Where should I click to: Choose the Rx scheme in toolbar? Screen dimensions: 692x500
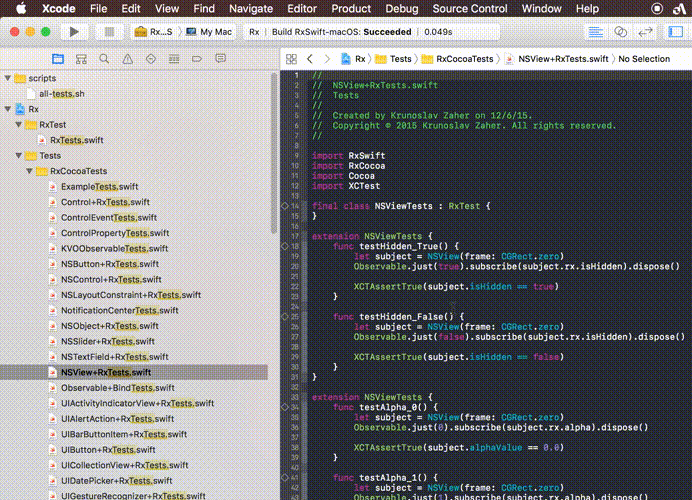[154, 32]
